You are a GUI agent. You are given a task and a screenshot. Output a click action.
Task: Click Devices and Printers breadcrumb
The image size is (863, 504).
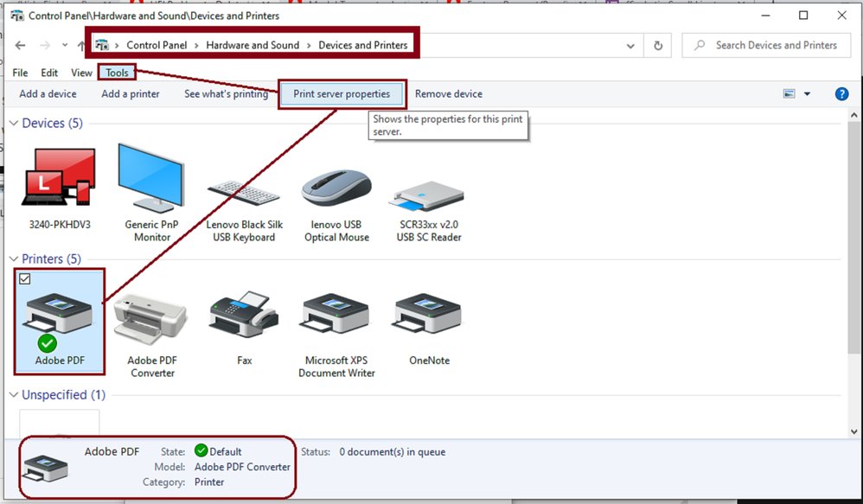(362, 45)
